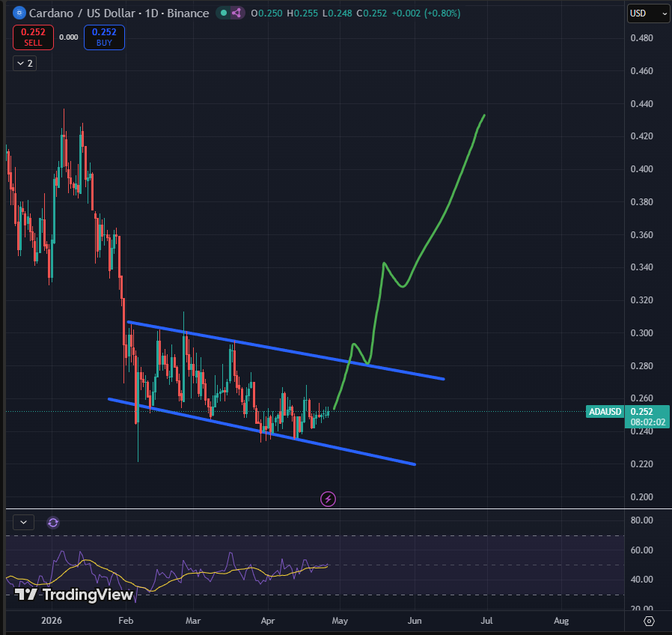
Task: Click the Apr label on time axis
Action: pos(268,621)
